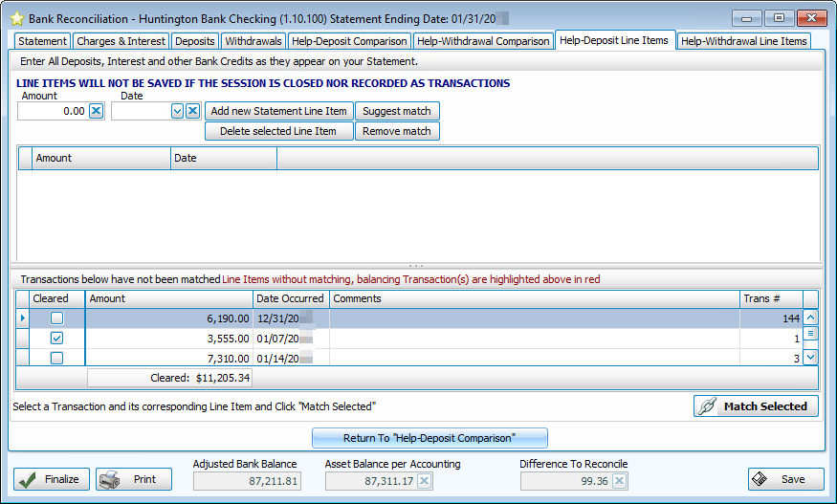Switch to the Withdrawals tab
The height and width of the screenshot is (504, 837).
253,41
